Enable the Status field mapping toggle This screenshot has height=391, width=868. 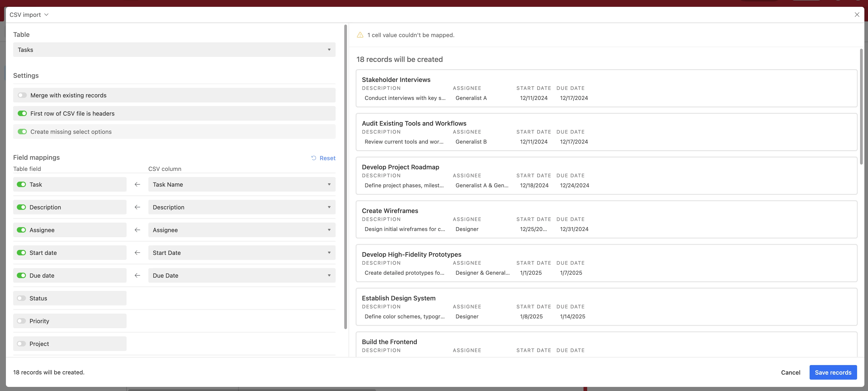tap(21, 298)
